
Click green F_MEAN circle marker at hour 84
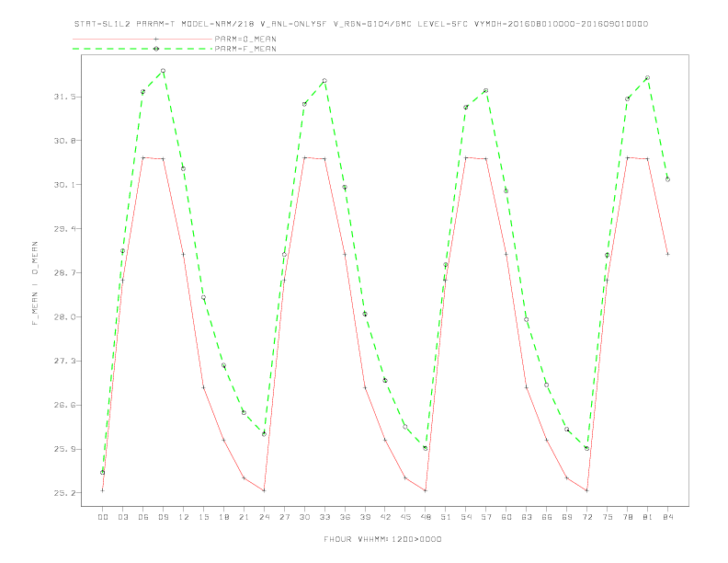(x=667, y=179)
